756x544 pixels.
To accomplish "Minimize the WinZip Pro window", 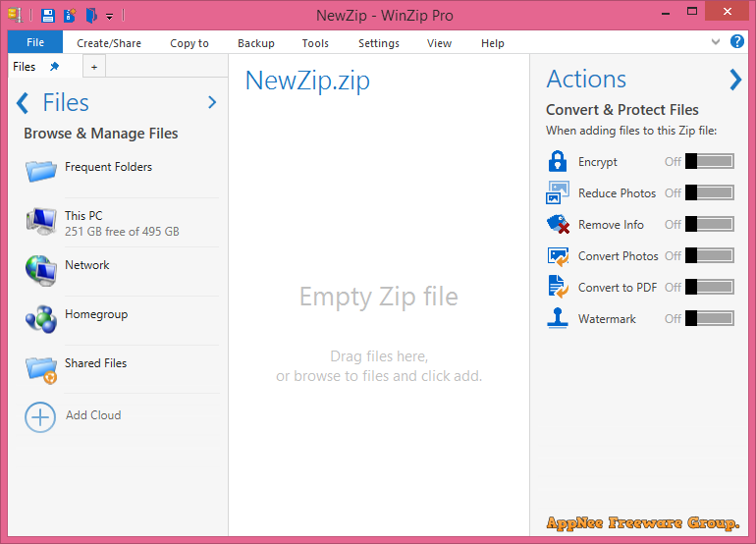I will pyautogui.click(x=666, y=14).
